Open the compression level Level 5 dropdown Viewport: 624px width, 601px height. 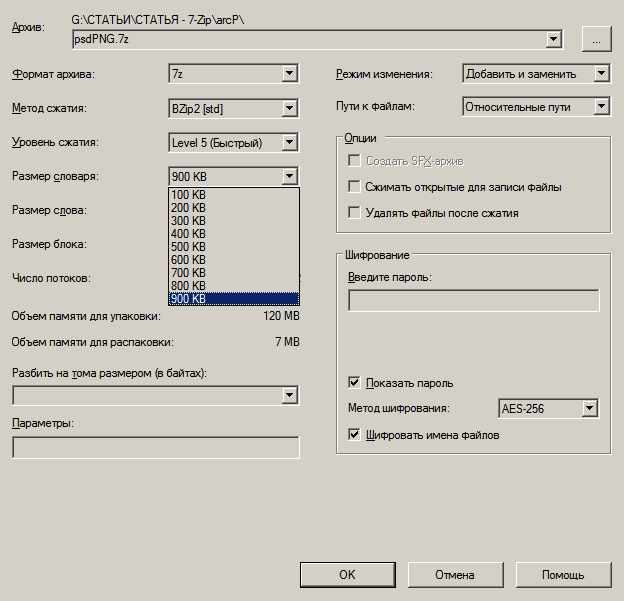coord(234,142)
